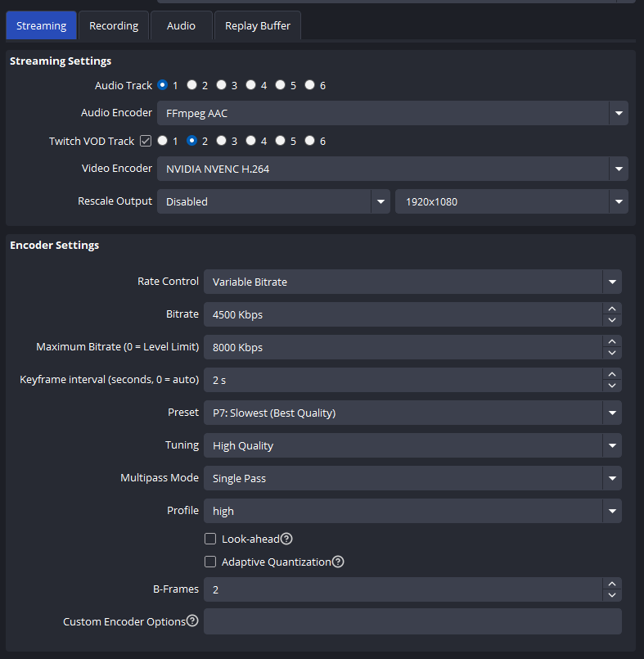Enable the Look-ahead checkbox
Image resolution: width=644 pixels, height=659 pixels.
tap(210, 539)
